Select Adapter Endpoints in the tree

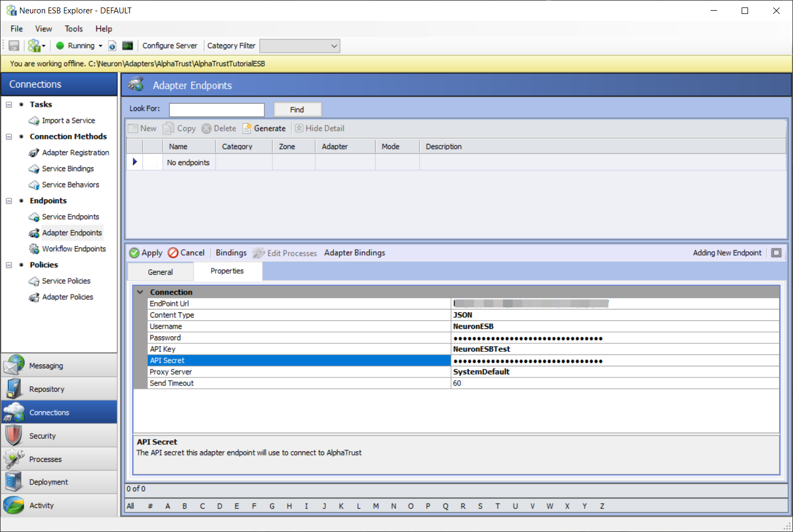click(72, 233)
